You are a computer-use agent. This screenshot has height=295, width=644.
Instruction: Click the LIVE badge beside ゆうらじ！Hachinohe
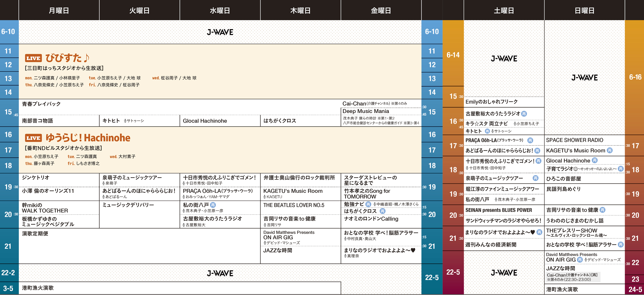33,138
